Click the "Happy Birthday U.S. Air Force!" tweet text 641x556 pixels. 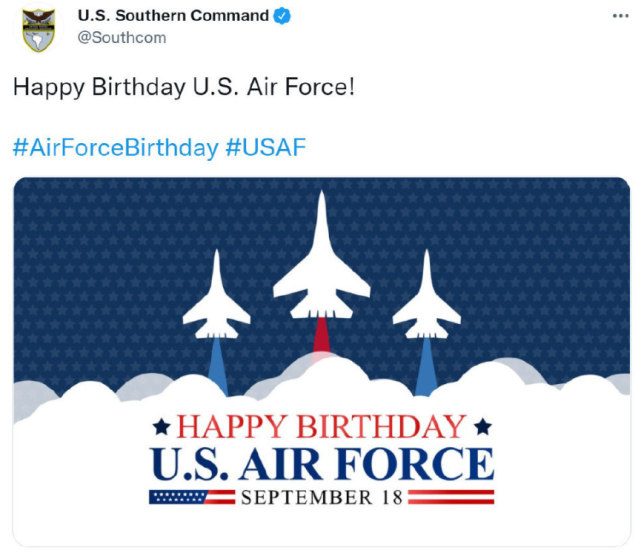(x=183, y=87)
